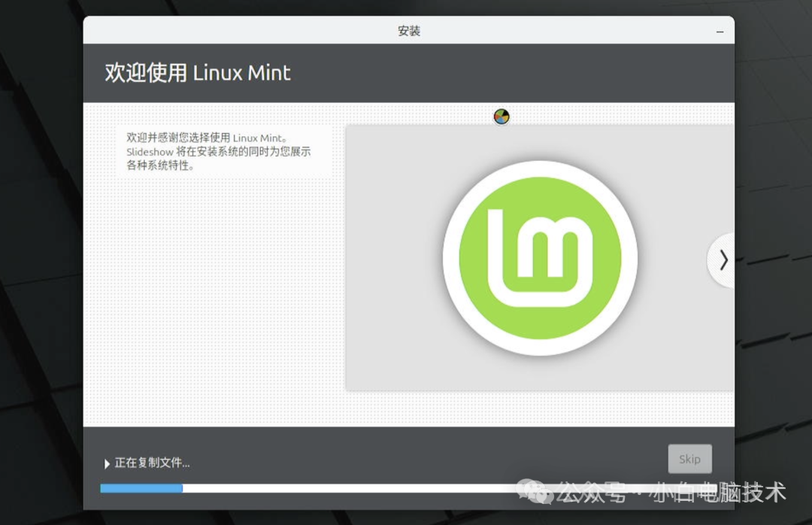Click the Linux Mint logo slide
812x525 pixels.
point(540,257)
